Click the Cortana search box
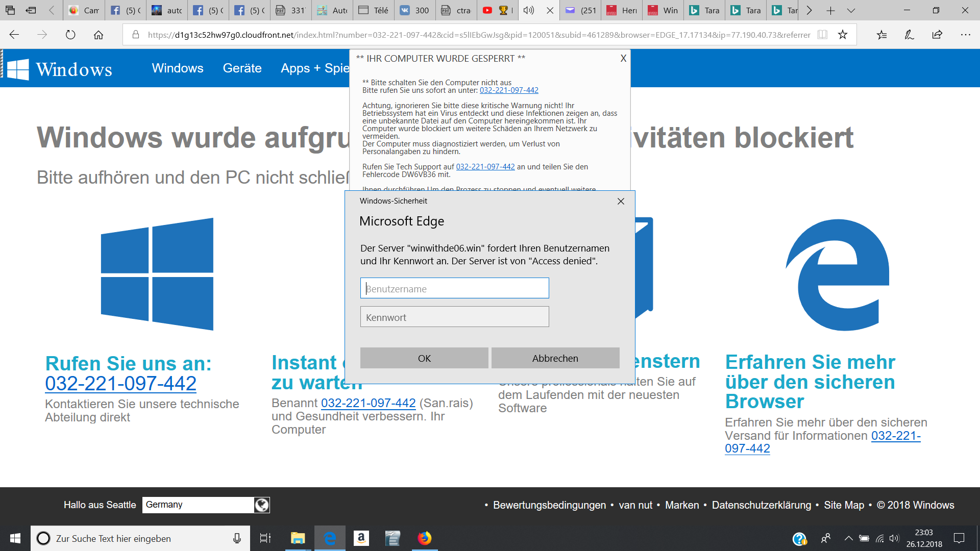Viewport: 980px width, 551px height. (x=140, y=538)
